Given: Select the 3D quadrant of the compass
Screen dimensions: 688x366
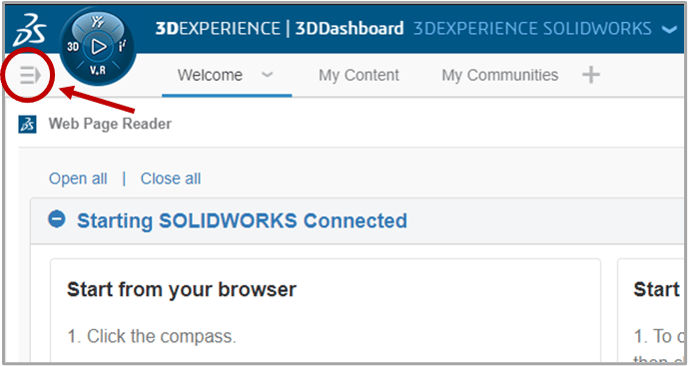Looking at the screenshot, I should (73, 47).
